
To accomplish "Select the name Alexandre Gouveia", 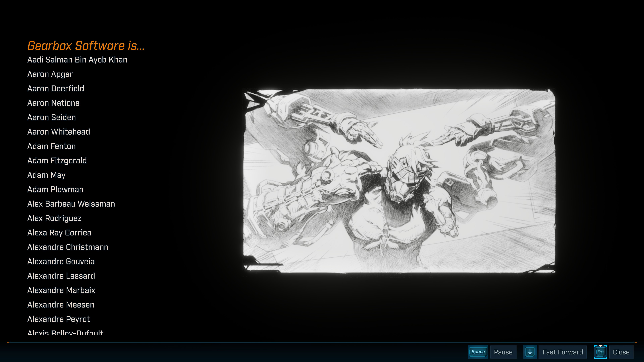I will (61, 262).
